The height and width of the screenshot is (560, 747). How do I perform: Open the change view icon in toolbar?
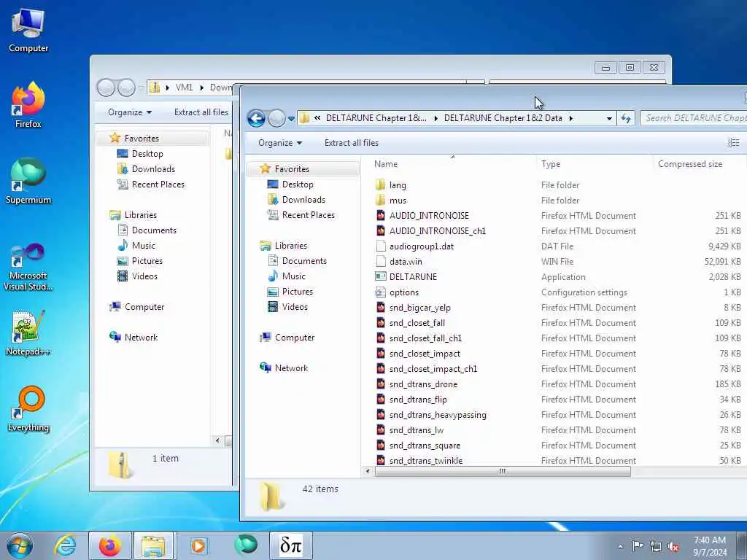tap(734, 143)
